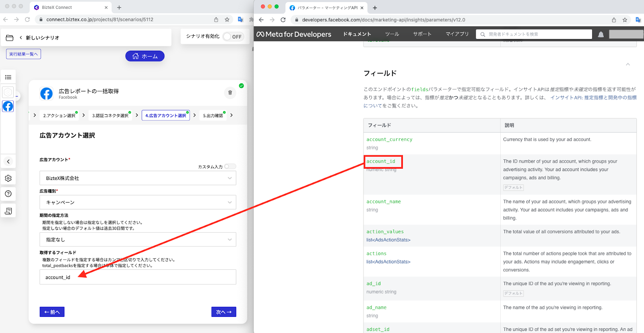Open the list view icon in left sidebar

(x=8, y=77)
